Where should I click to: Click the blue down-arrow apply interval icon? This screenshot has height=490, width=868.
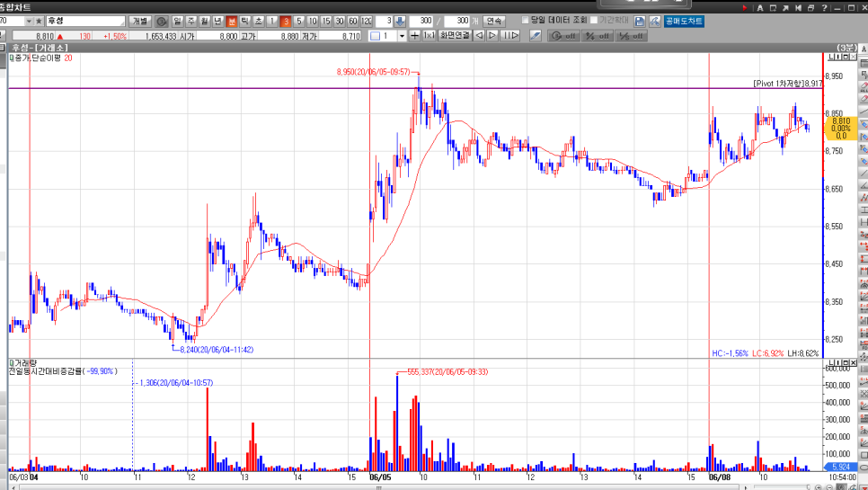pyautogui.click(x=400, y=21)
